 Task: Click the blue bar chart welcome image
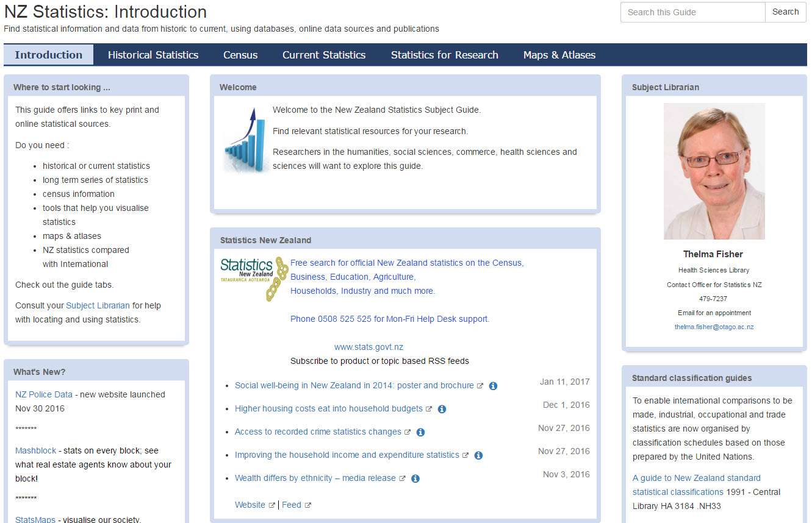[246, 140]
